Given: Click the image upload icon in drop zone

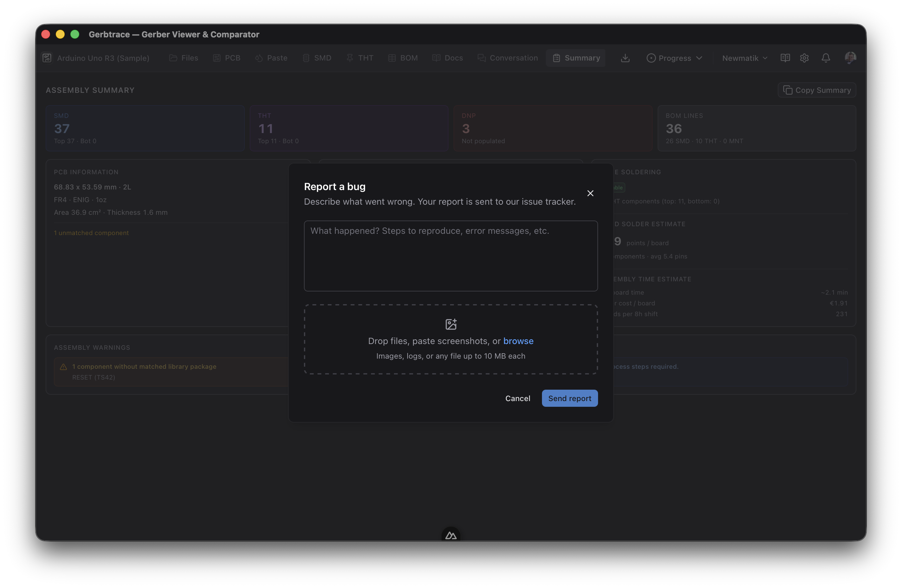Looking at the screenshot, I should coord(451,324).
